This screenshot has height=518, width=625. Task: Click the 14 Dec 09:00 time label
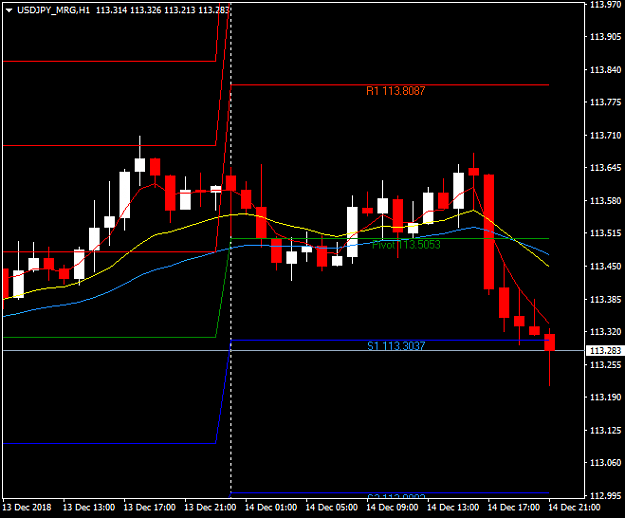(x=392, y=508)
